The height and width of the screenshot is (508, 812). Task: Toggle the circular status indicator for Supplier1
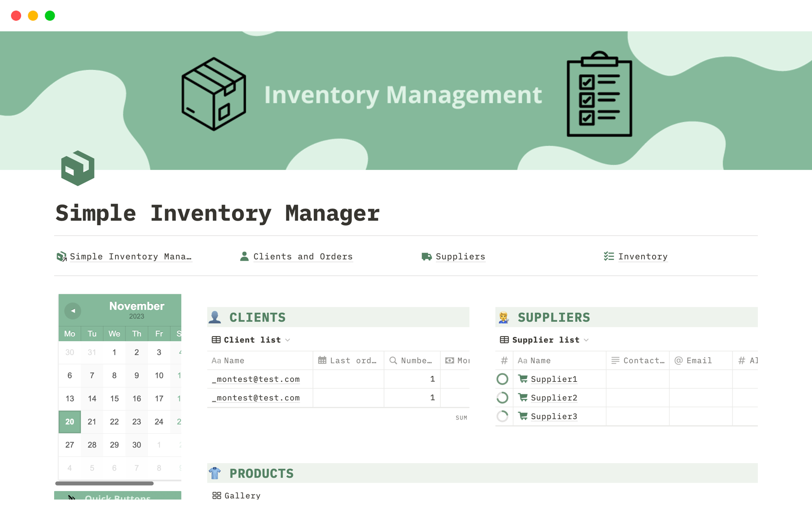pyautogui.click(x=502, y=378)
